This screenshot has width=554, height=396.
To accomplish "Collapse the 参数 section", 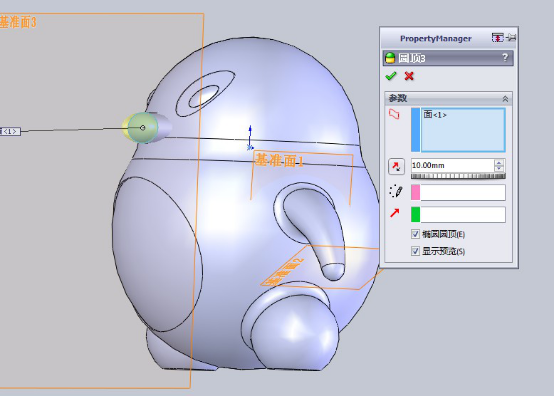I will (505, 99).
